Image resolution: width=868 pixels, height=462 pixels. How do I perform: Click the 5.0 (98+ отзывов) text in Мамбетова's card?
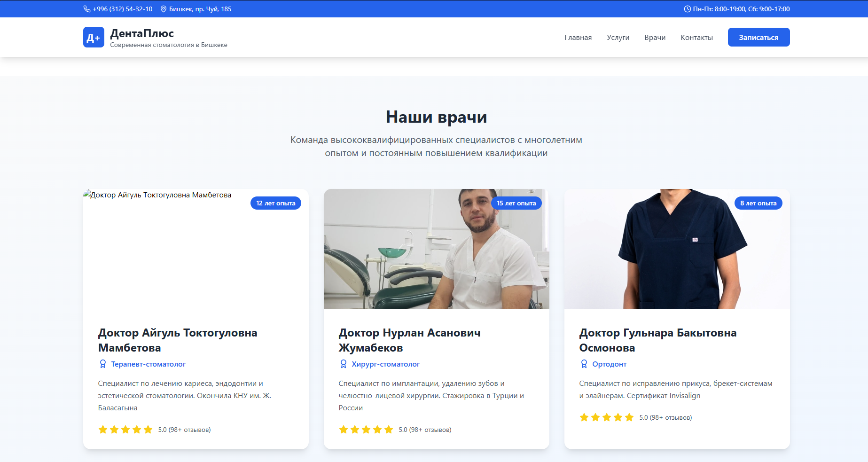coord(184,430)
